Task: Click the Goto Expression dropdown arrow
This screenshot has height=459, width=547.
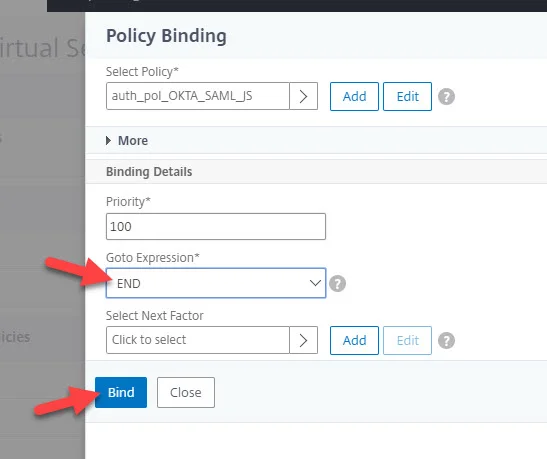Action: 315,283
